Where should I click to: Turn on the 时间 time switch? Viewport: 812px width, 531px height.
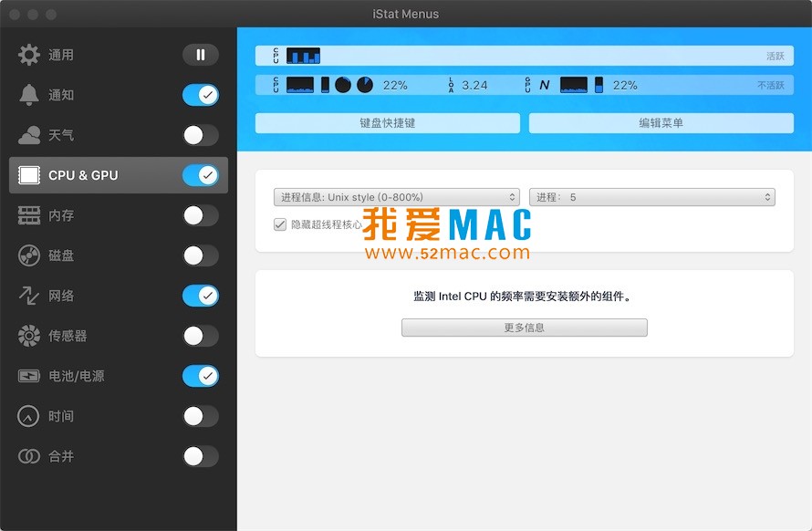pyautogui.click(x=201, y=416)
